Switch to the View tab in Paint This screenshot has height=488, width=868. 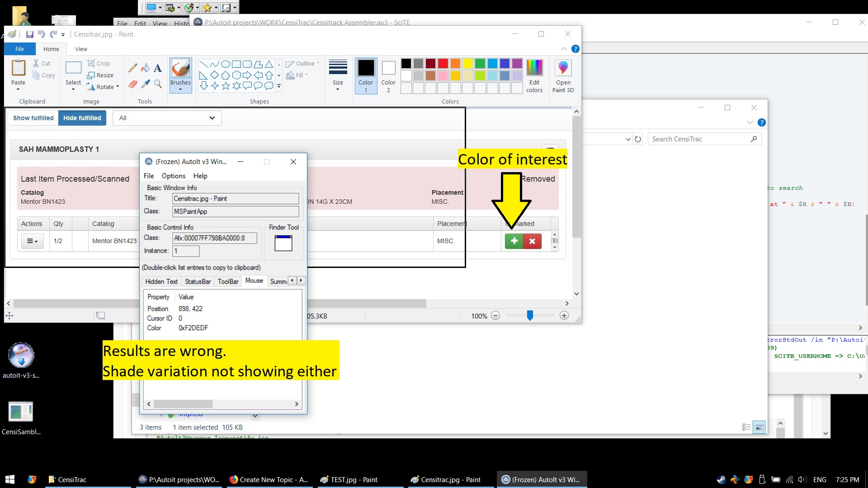coord(81,49)
